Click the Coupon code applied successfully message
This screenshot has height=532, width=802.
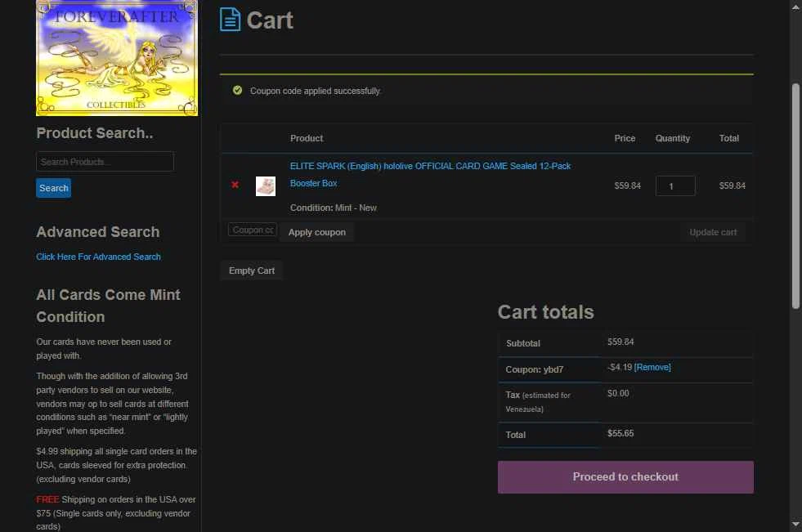[315, 91]
